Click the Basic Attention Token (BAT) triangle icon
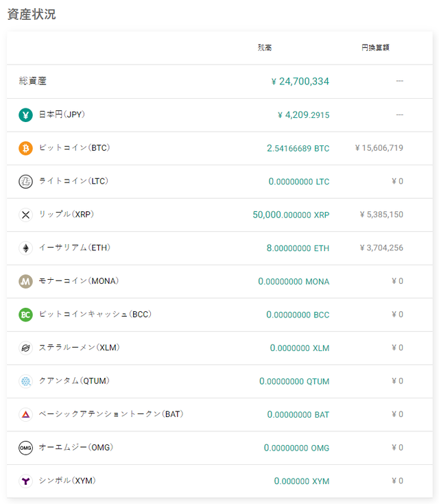The height and width of the screenshot is (504, 439). (26, 414)
